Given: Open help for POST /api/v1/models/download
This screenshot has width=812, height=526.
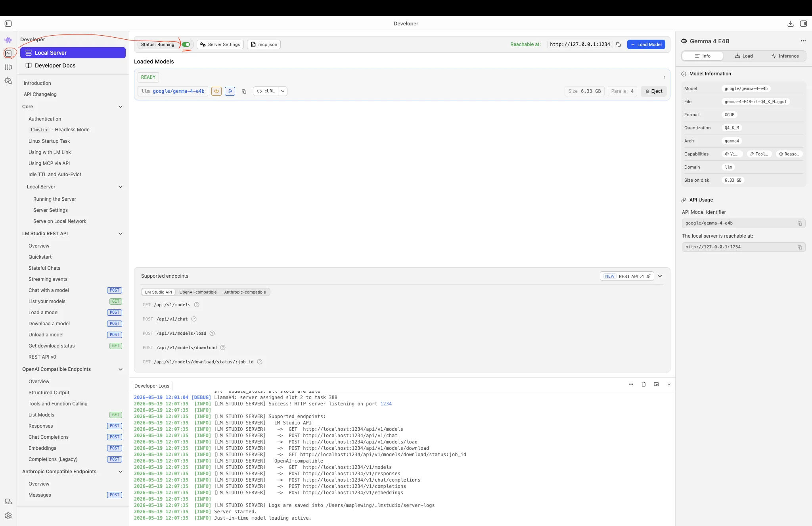Looking at the screenshot, I should (223, 347).
